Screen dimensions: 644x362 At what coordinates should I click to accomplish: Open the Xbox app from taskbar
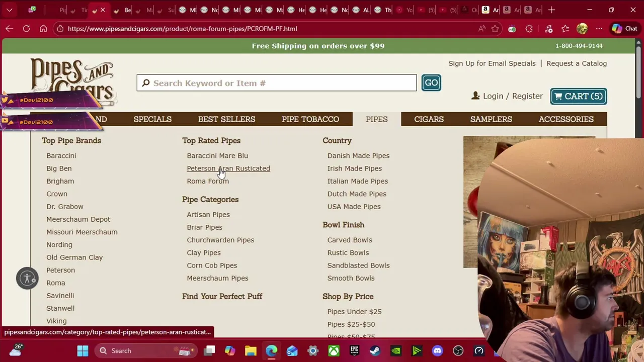click(x=334, y=350)
